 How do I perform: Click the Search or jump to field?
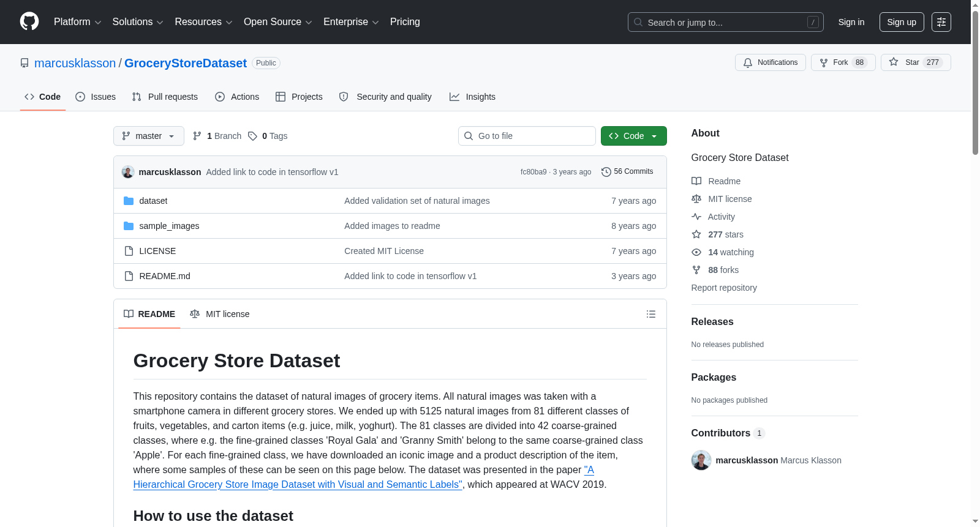click(x=726, y=22)
